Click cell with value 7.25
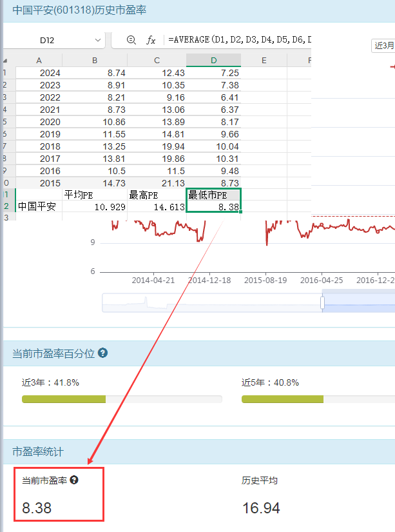The height and width of the screenshot is (532, 395). 213,73
